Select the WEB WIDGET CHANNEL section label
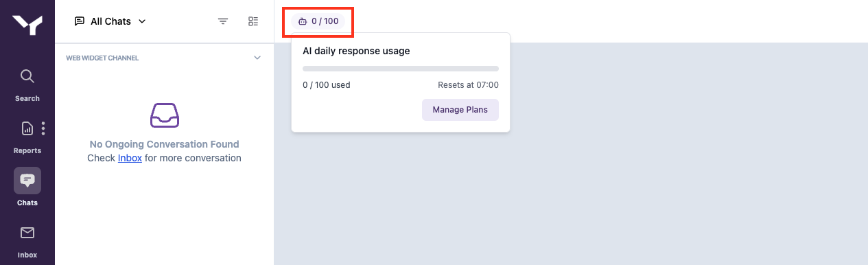868x265 pixels. click(102, 58)
